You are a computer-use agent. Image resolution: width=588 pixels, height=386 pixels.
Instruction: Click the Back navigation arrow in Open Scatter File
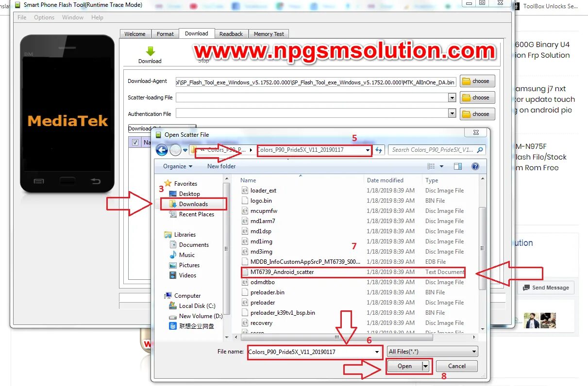click(x=162, y=150)
